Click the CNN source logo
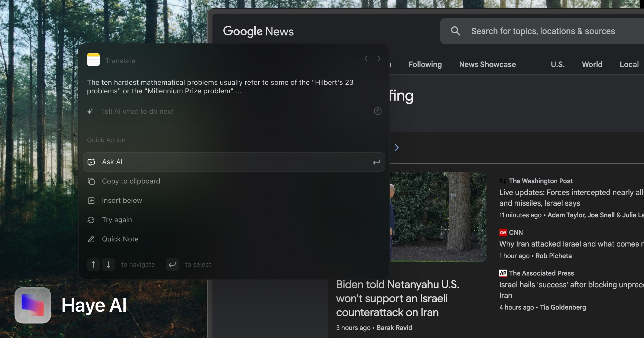The image size is (644, 338). tap(503, 232)
